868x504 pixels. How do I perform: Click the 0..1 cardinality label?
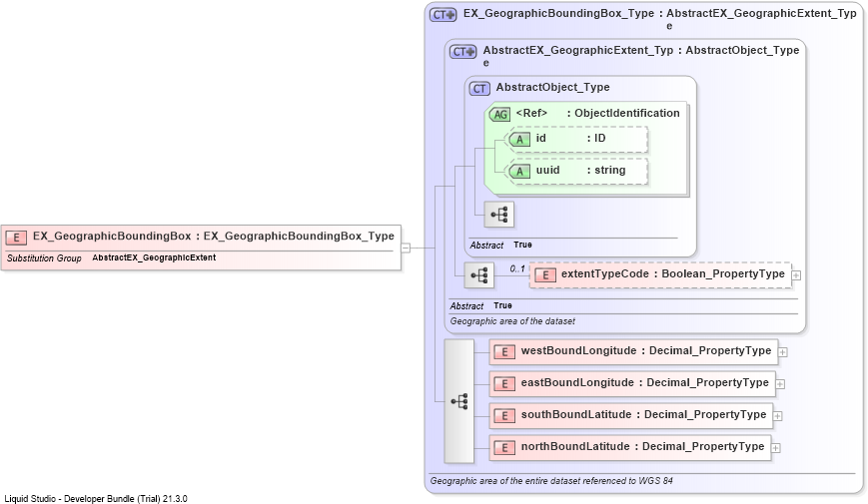click(517, 268)
